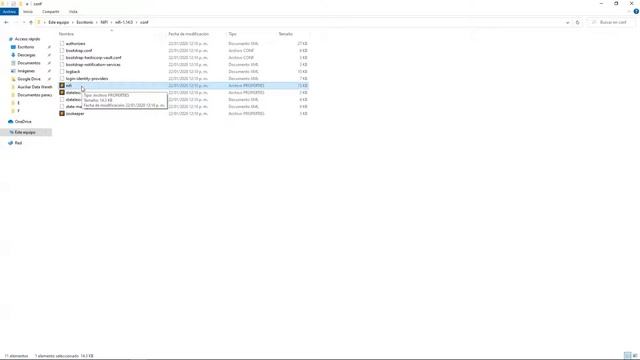This screenshot has width=640, height=360.
Task: Sort by Fecha de modificación column header
Action: point(189,34)
